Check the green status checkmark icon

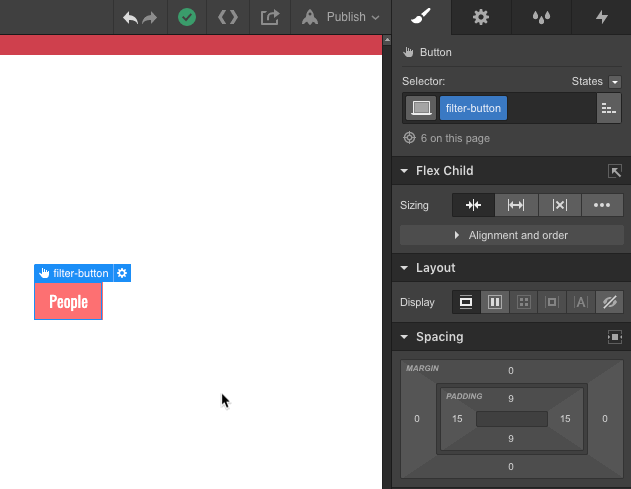[187, 17]
